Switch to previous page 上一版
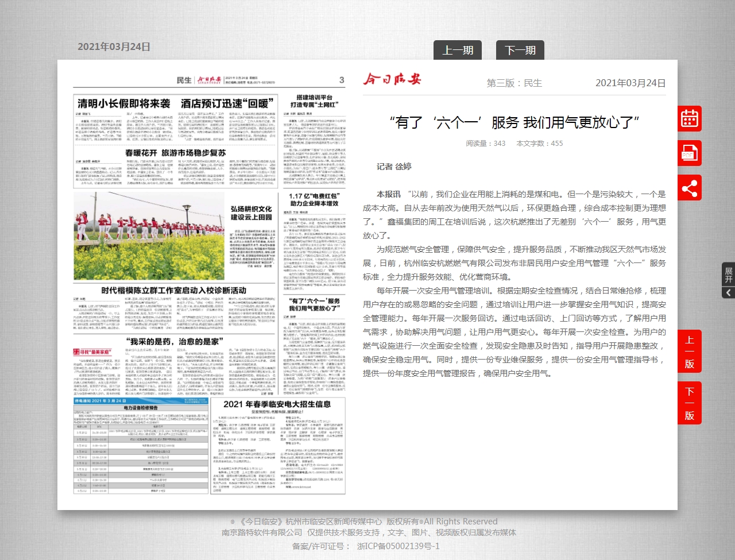This screenshot has width=735, height=560. click(689, 352)
